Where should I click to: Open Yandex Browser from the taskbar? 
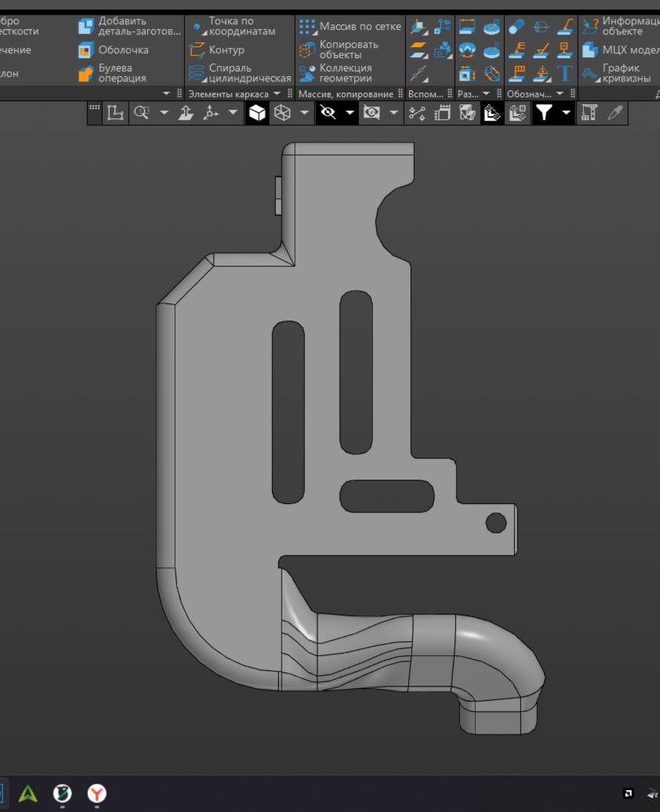(97, 793)
